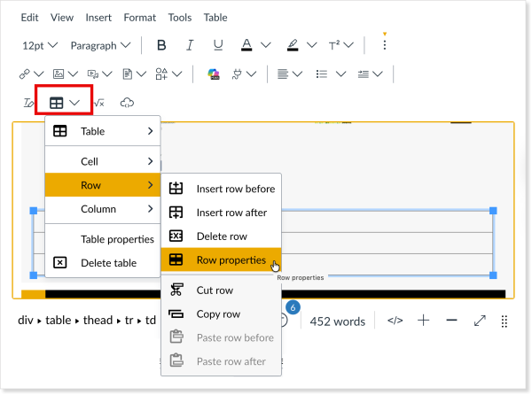Viewport: 532px width, 395px height.
Task: Open the more toolbar options dots
Action: (x=385, y=44)
